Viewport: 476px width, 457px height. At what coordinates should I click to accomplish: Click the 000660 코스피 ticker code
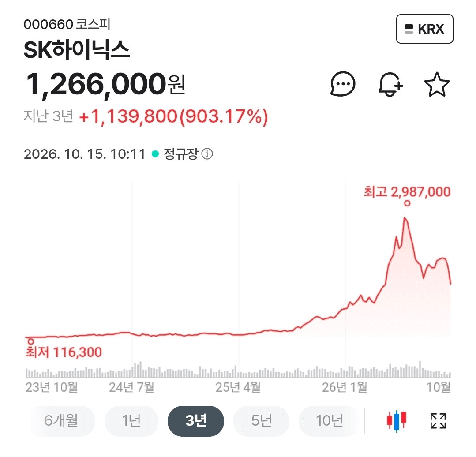coord(67,25)
